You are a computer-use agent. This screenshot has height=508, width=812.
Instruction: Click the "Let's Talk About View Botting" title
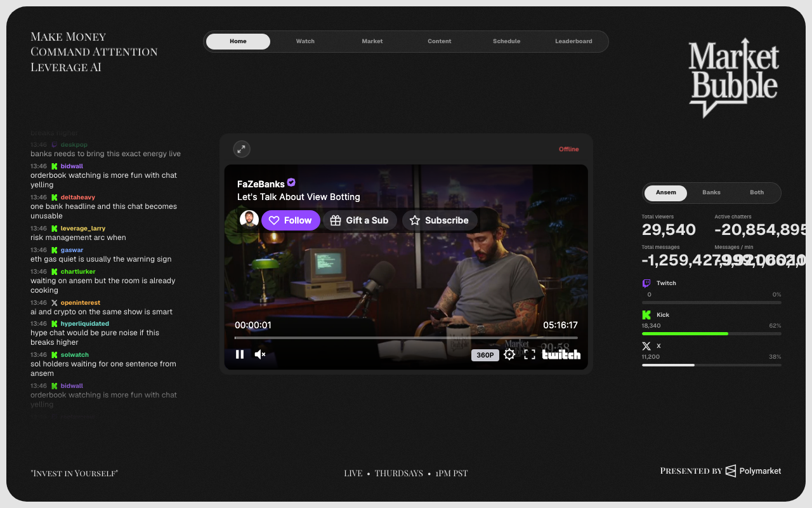(x=299, y=197)
